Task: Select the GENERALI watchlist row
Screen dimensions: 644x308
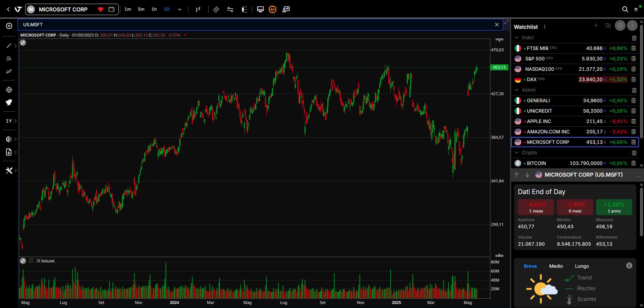Action: [575, 101]
